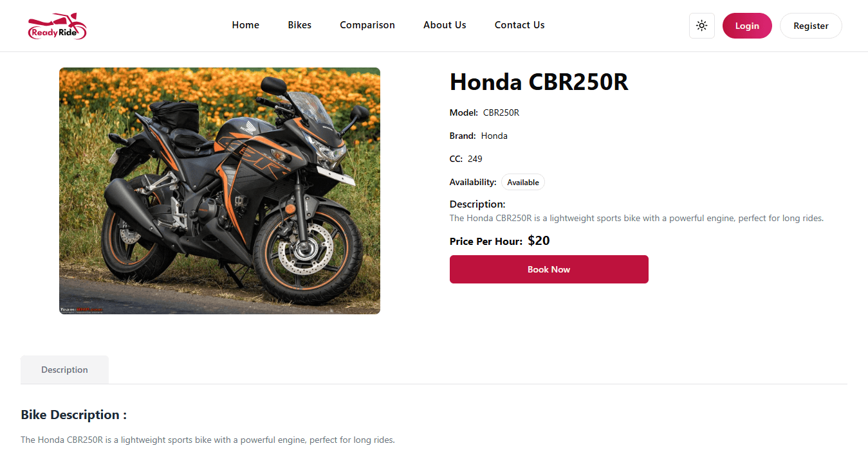Select Contact Us in the navigation
This screenshot has width=868, height=466.
[x=519, y=25]
